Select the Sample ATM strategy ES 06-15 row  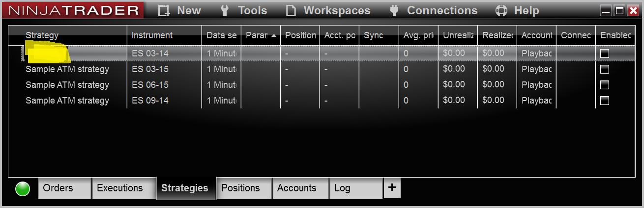pyautogui.click(x=67, y=85)
